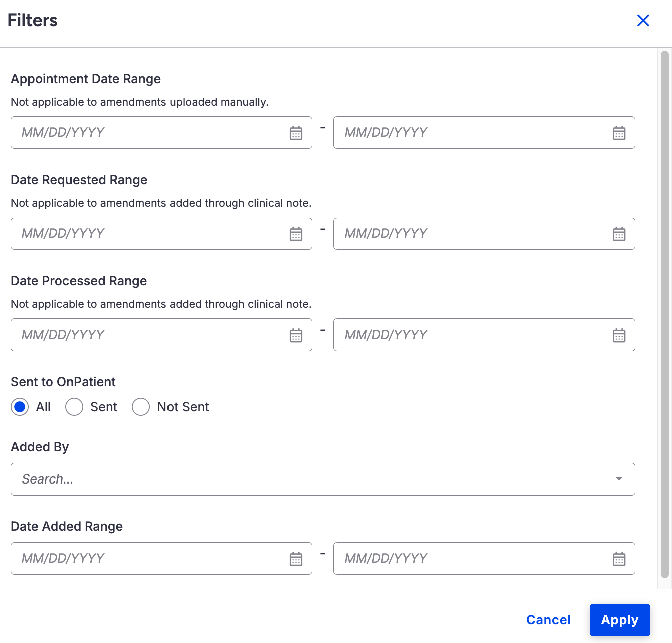Open calendar for Date Processed Range start
Viewport: 672px width, 643px height.
[296, 335]
